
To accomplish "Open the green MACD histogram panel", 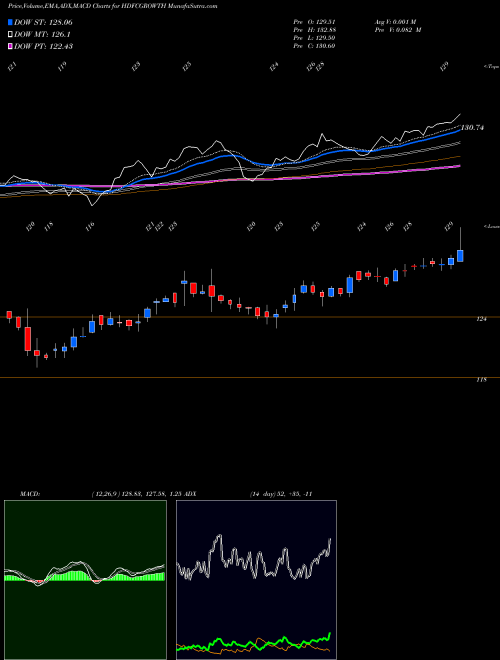I will 85,580.
